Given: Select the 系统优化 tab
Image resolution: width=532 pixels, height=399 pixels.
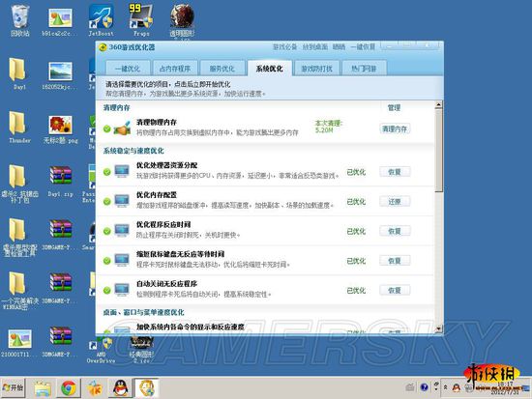Looking at the screenshot, I should click(270, 69).
